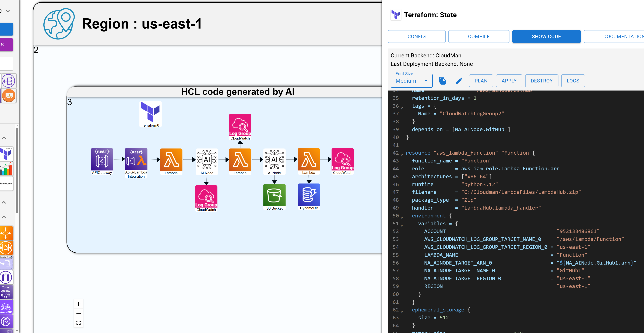Image resolution: width=644 pixels, height=333 pixels.
Task: Click the zoom in plus button
Action: click(x=79, y=304)
